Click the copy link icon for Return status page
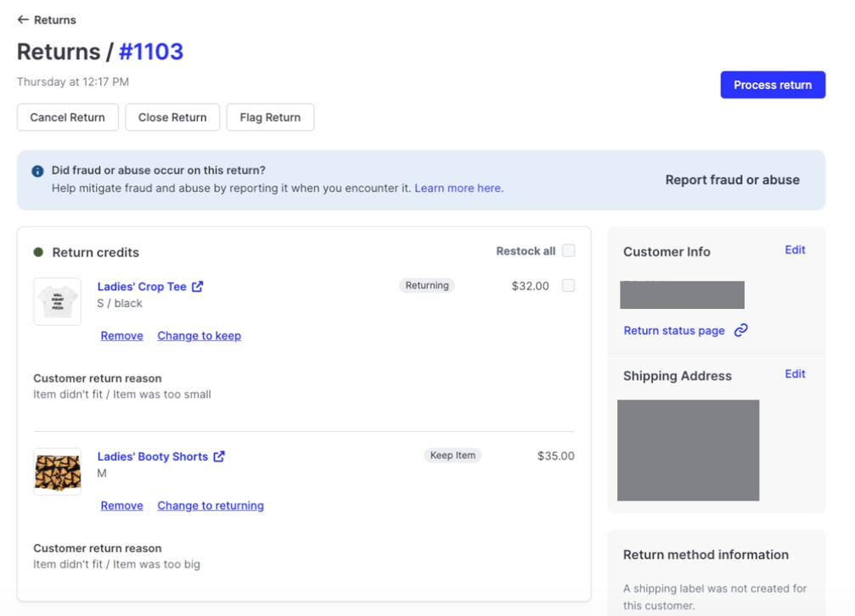The width and height of the screenshot is (855, 616). 741,331
